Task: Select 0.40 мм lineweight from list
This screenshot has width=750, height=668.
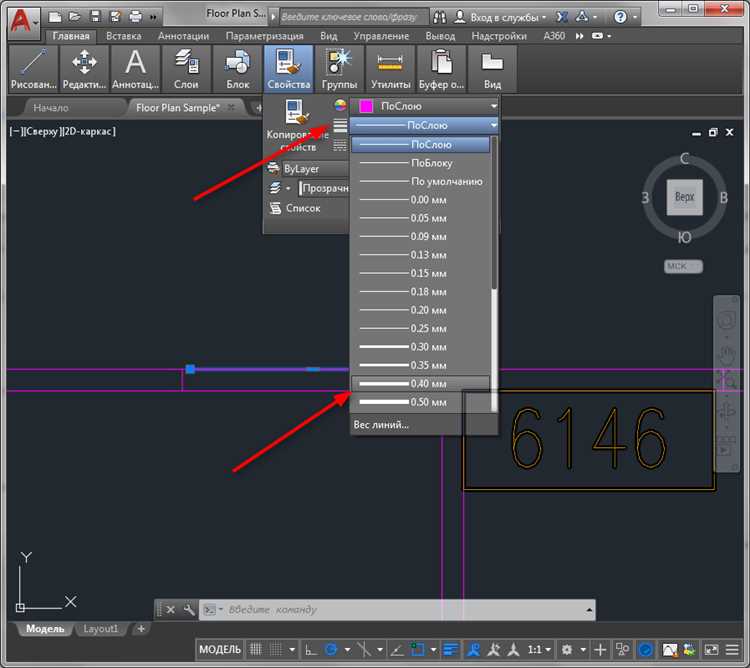Action: [420, 384]
